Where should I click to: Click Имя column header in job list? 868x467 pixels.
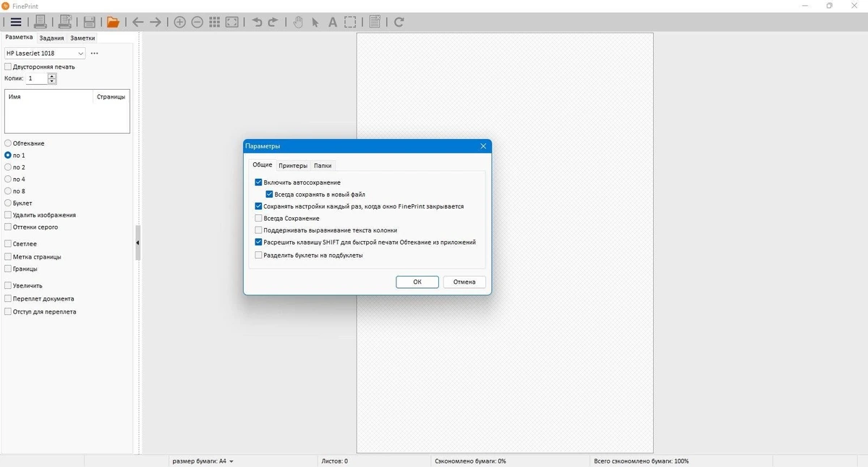tap(49, 96)
